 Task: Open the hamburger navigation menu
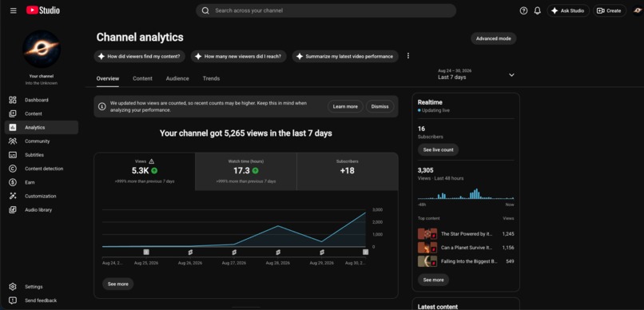click(x=13, y=10)
